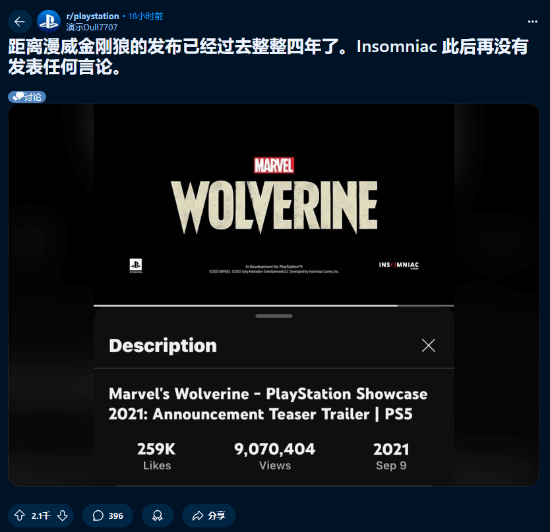This screenshot has height=532, width=550.
Task: Share this post via 分享 button
Action: pos(208,516)
